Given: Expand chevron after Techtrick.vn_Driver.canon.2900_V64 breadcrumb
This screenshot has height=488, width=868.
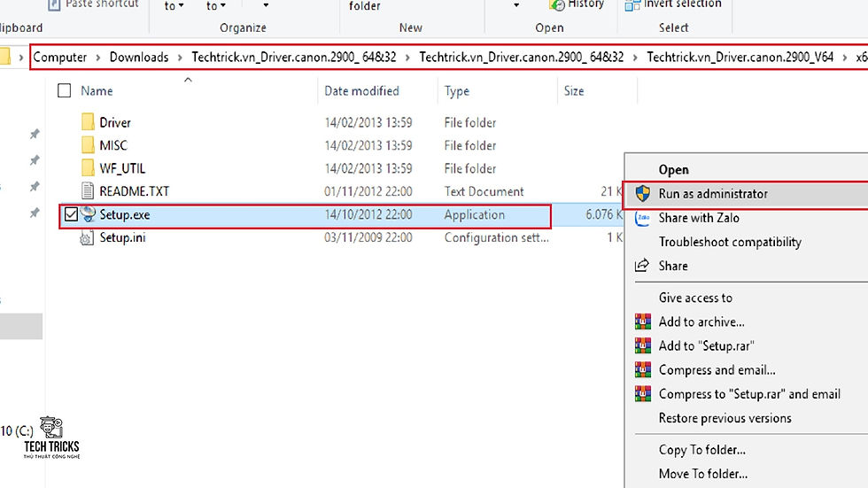Looking at the screenshot, I should pos(844,58).
